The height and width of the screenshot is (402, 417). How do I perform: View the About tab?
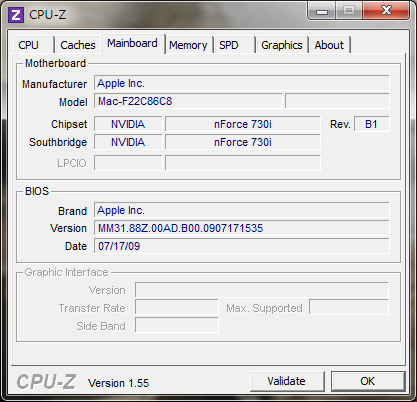[329, 45]
